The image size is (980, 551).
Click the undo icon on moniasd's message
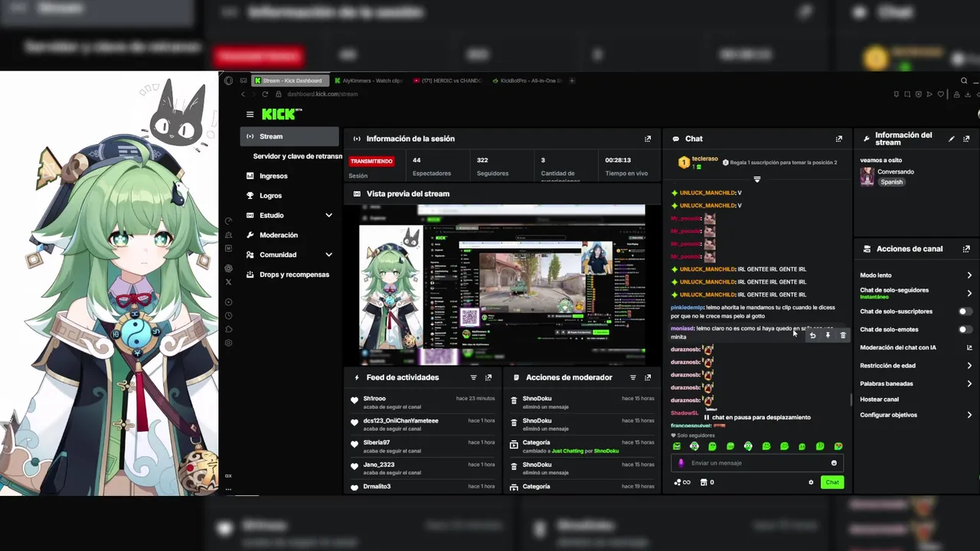[x=812, y=335]
